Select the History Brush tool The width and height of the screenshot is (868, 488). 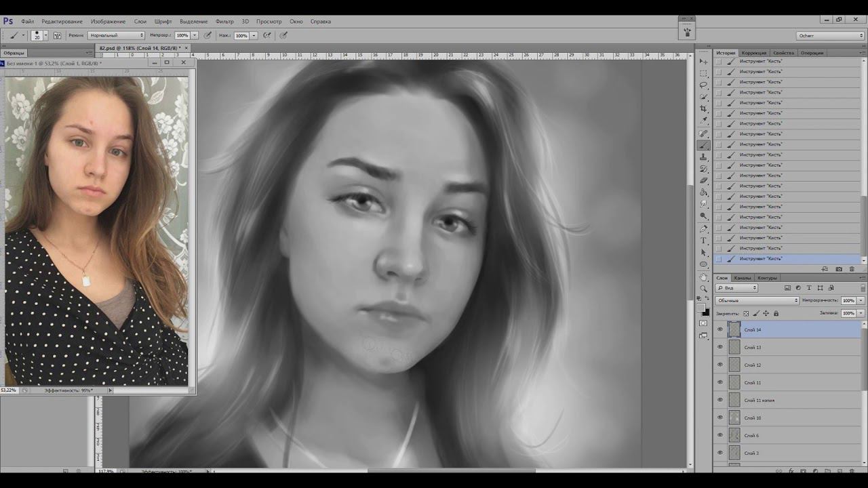coord(703,169)
